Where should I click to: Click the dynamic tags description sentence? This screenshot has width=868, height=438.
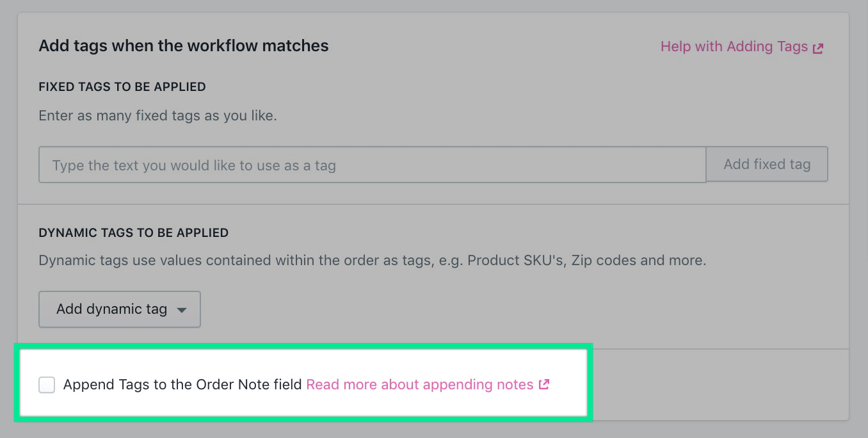pos(373,261)
